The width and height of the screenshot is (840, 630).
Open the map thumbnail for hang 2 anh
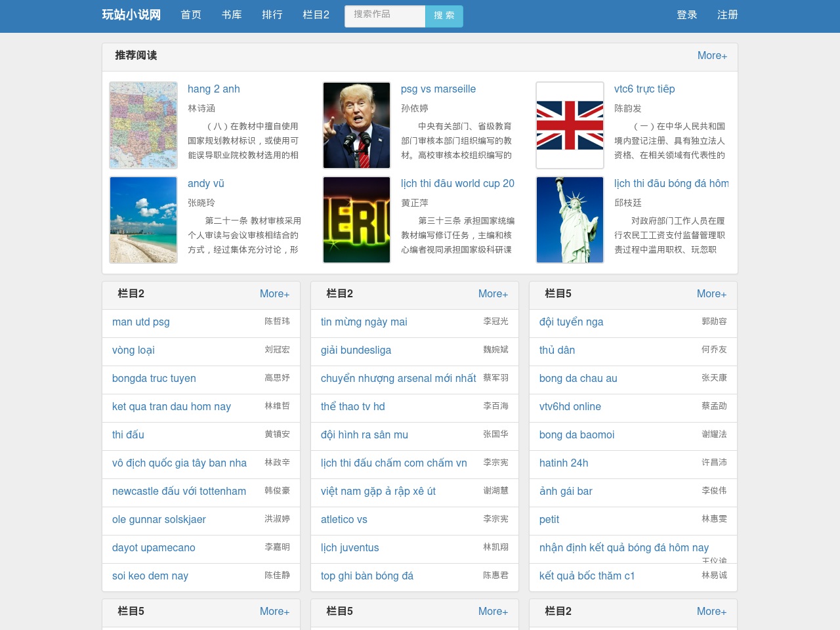pos(144,125)
